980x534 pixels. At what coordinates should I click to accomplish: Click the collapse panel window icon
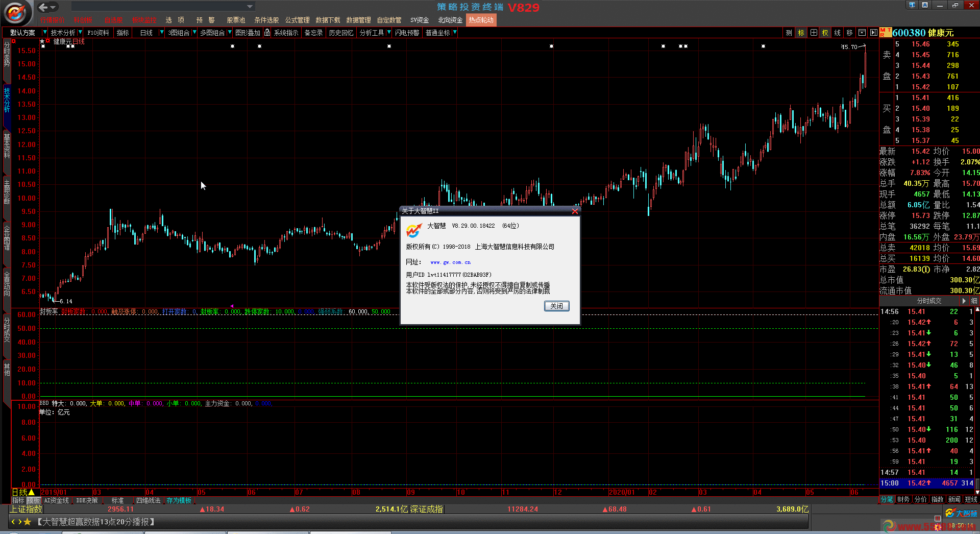pos(862,33)
